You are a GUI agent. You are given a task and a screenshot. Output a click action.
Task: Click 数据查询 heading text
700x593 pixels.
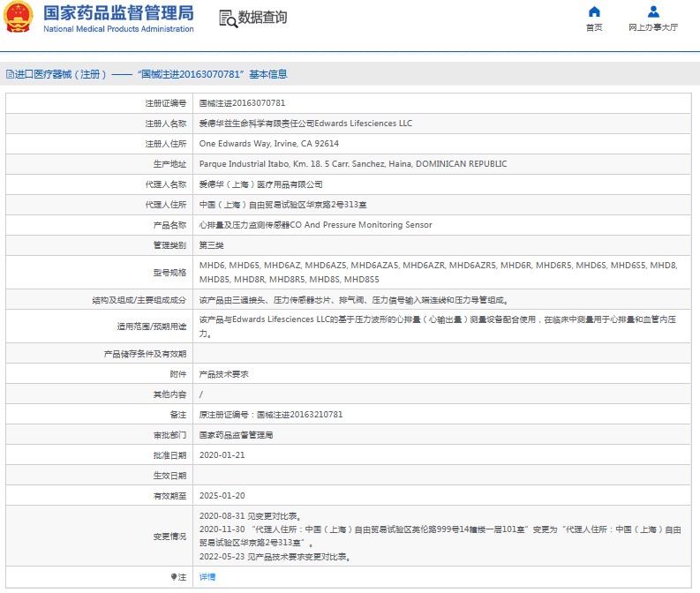tap(262, 18)
